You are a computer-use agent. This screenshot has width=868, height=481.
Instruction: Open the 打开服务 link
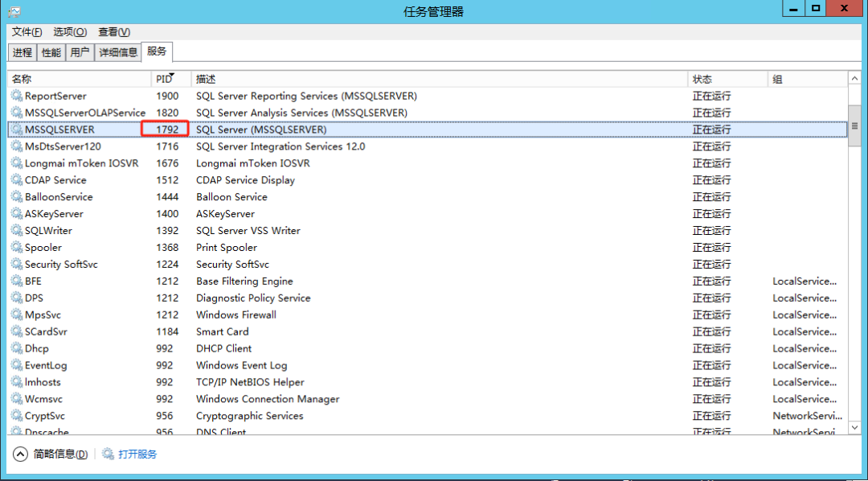tap(137, 454)
